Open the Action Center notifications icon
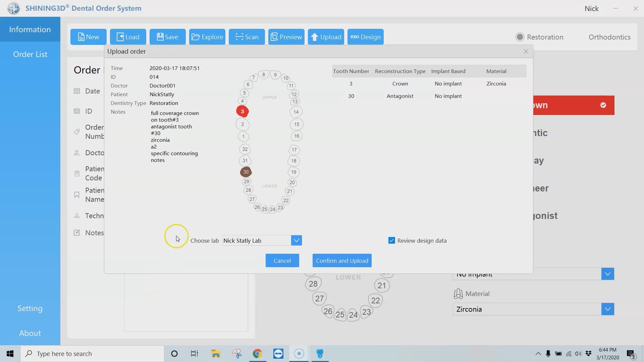The width and height of the screenshot is (644, 362). pos(631,354)
